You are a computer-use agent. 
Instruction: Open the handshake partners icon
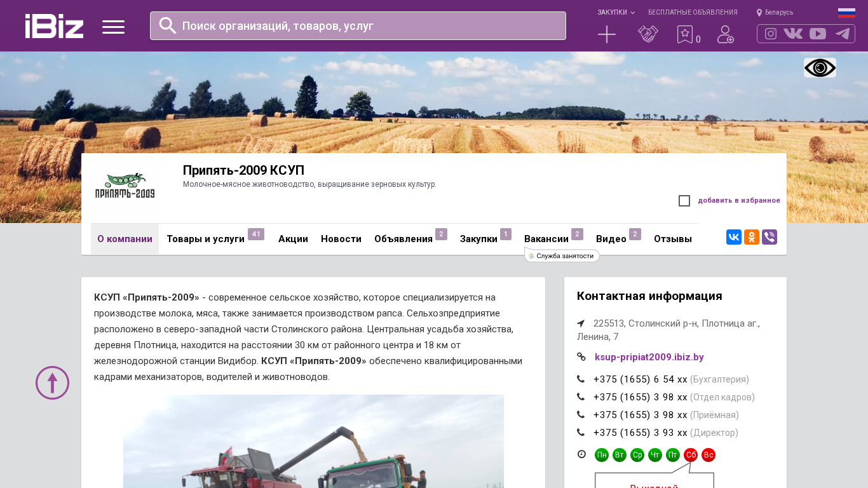pos(648,34)
